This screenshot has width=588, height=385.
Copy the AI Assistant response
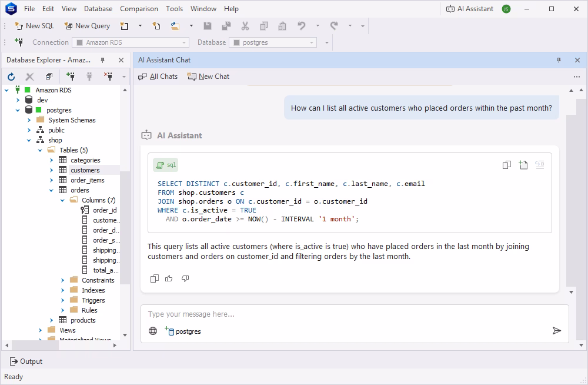click(155, 278)
